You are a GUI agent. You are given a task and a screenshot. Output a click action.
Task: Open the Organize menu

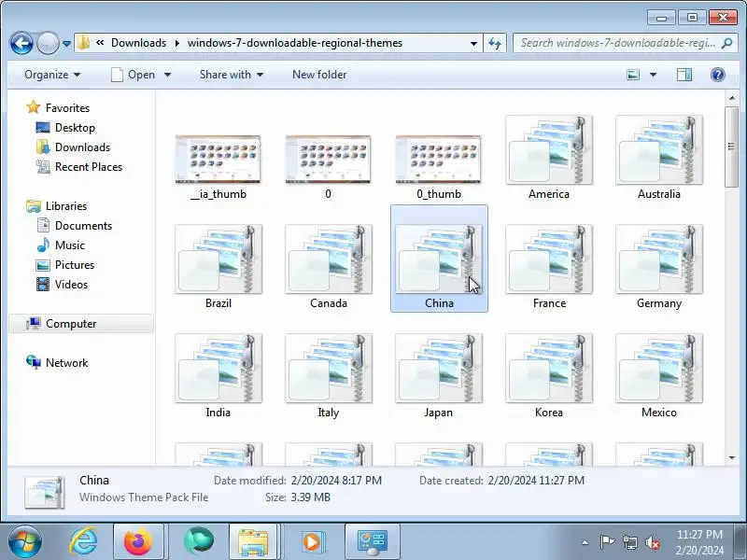(x=52, y=75)
